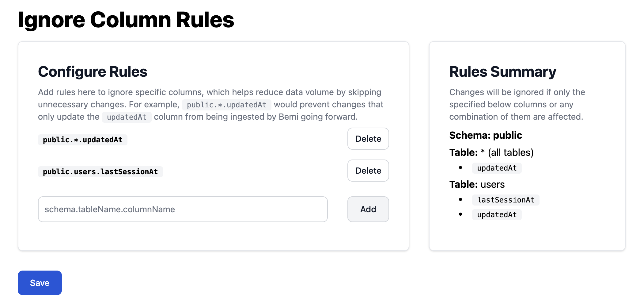The height and width of the screenshot is (308, 644).
Task: Click the Ignore Column Rules page title
Action: [126, 20]
